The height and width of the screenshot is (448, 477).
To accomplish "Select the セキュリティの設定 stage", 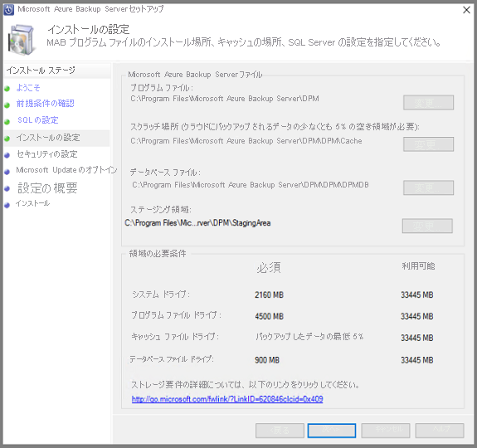I will [x=47, y=154].
